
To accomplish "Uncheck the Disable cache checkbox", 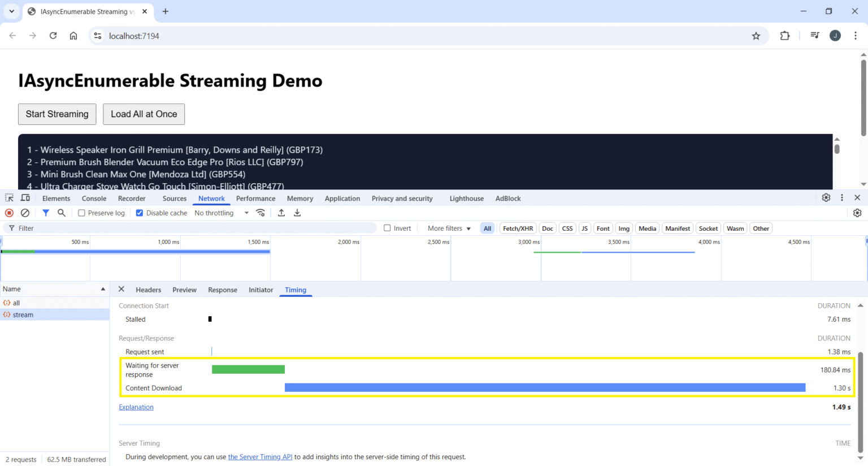I will coord(139,213).
